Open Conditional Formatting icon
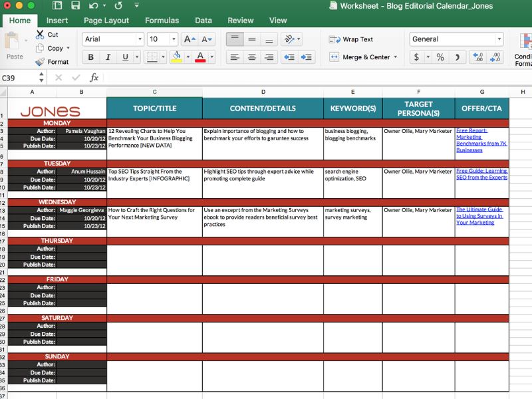 525,41
